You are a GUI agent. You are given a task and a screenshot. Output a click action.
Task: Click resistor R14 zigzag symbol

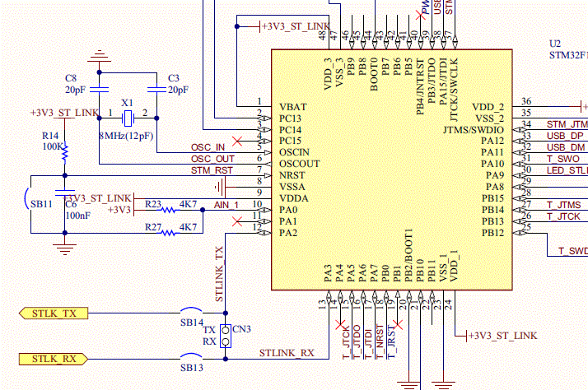(65, 152)
